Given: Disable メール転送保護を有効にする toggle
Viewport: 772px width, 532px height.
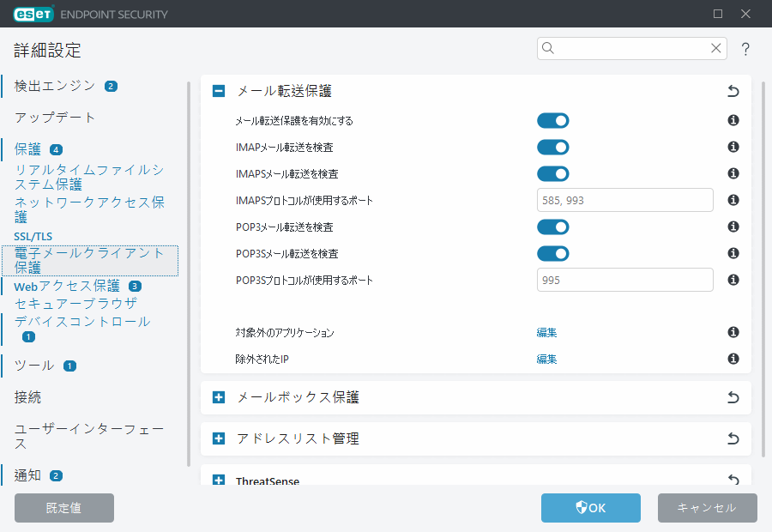Looking at the screenshot, I should click(552, 121).
